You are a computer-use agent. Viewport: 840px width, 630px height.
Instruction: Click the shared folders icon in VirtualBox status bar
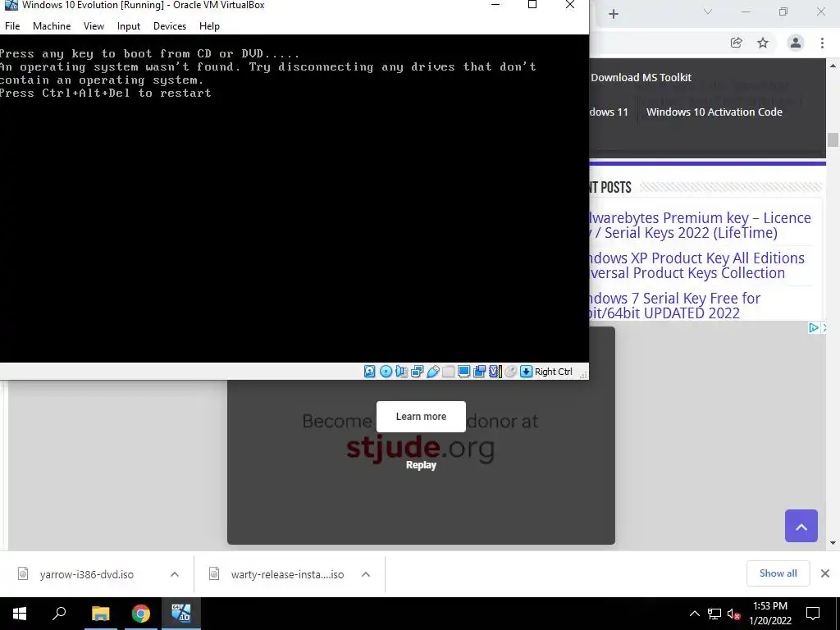pyautogui.click(x=449, y=372)
